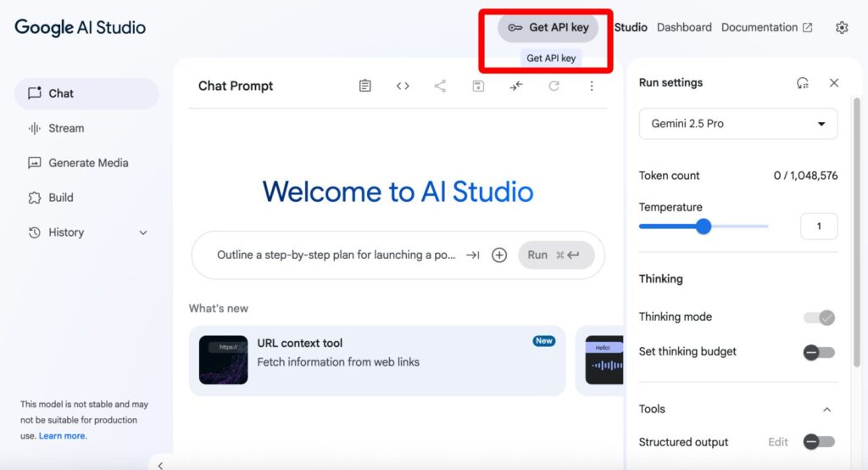868x470 pixels.
Task: Click the save prompt icon
Action: [478, 86]
